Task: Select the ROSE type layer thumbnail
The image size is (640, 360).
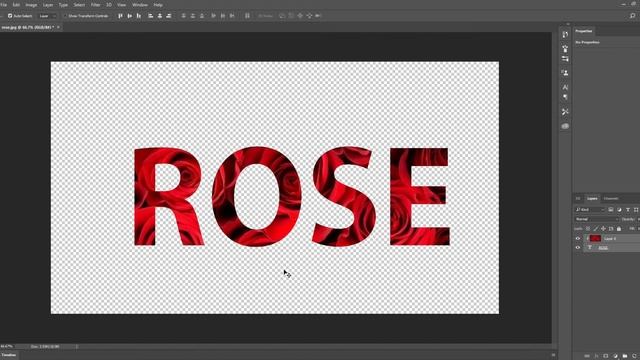Action: [x=589, y=247]
